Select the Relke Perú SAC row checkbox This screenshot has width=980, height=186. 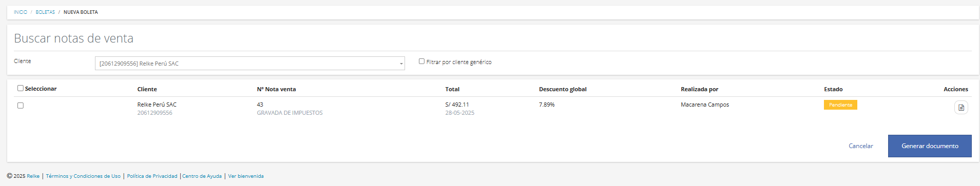click(x=21, y=106)
